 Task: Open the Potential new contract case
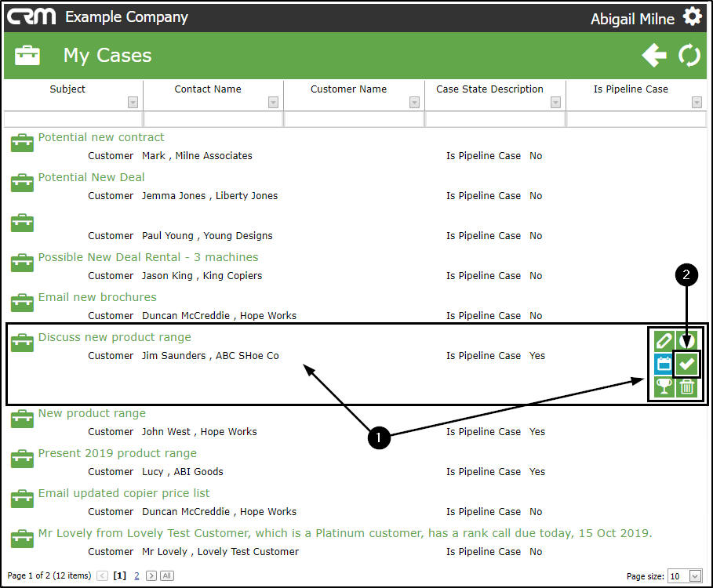coord(101,137)
